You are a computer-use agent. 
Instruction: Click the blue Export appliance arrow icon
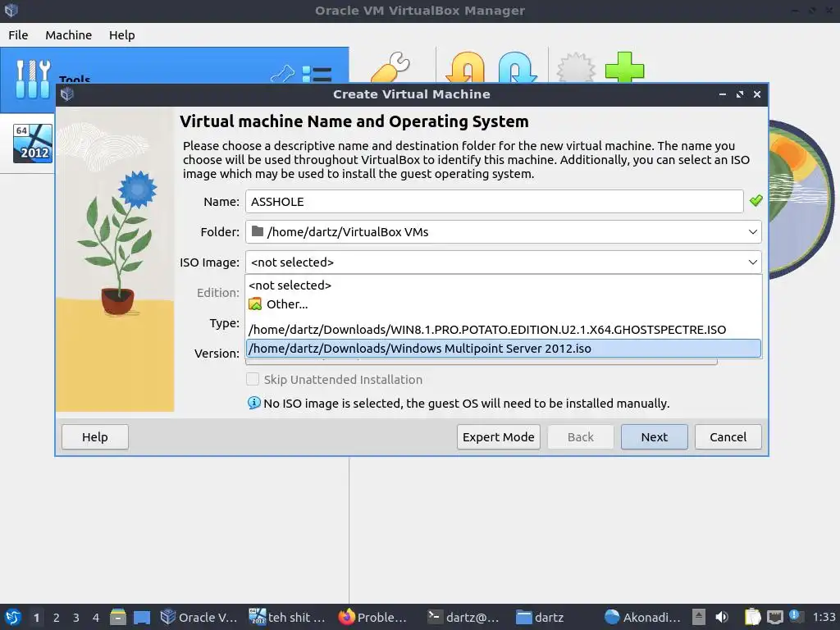click(518, 67)
